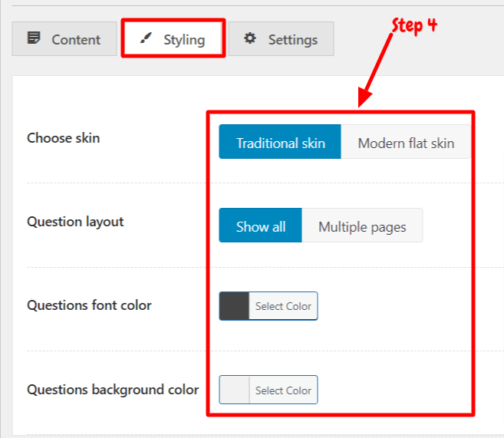
Task: Select Traditional skin option
Action: tap(280, 142)
